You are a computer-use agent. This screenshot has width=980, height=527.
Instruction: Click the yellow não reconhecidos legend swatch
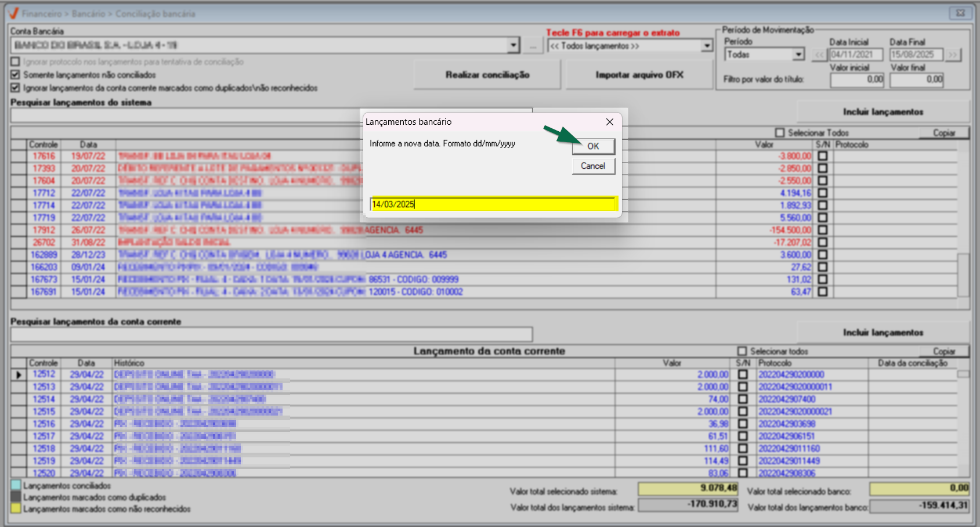coord(16,508)
